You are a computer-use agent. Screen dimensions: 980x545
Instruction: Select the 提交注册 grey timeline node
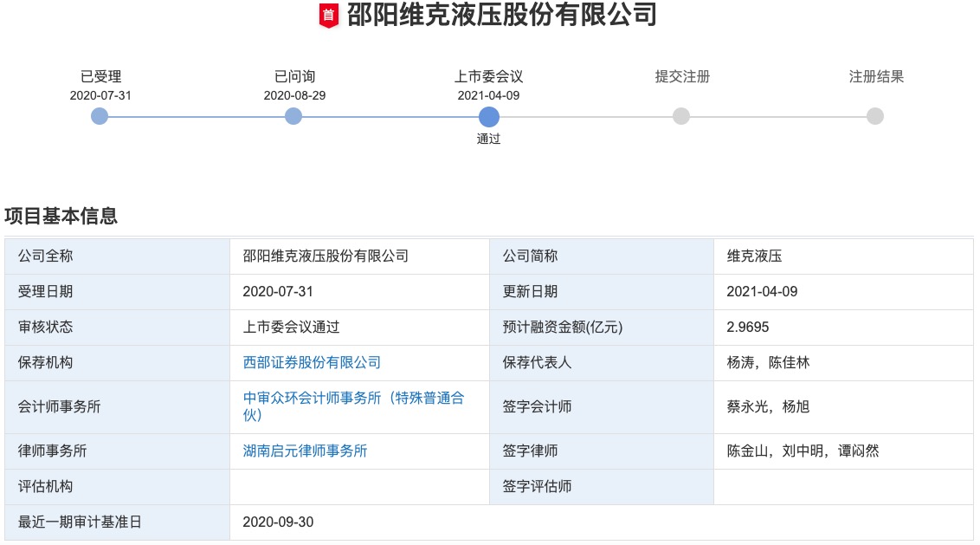681,116
